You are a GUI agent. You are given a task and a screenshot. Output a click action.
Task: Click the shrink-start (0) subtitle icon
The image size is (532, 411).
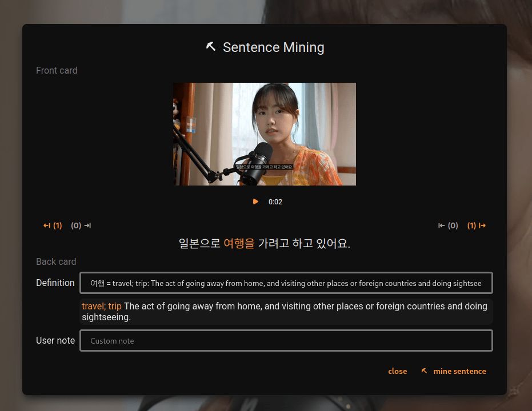point(76,225)
